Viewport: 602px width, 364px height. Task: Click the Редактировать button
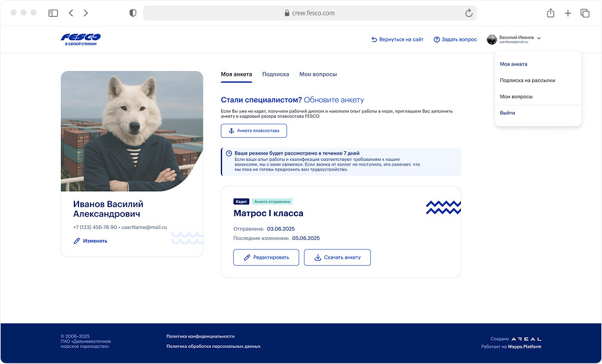click(x=266, y=257)
